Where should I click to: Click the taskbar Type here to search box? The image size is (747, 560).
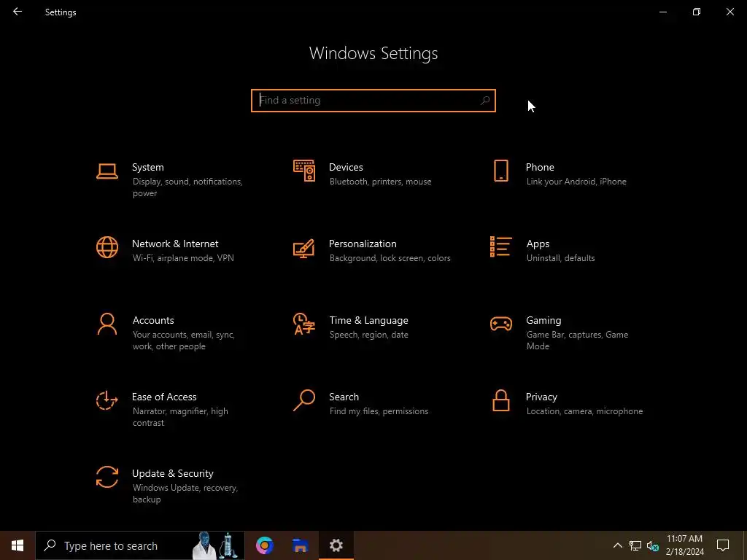pyautogui.click(x=140, y=545)
